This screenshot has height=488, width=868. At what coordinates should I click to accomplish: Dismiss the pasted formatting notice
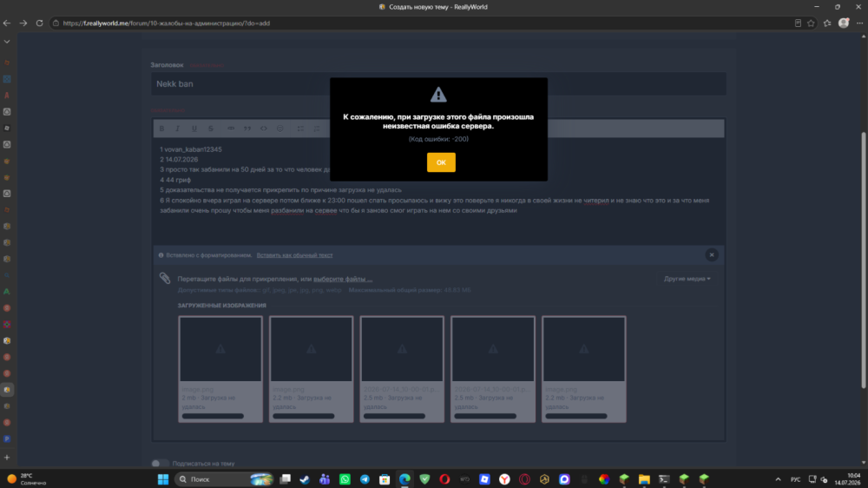pos(712,254)
